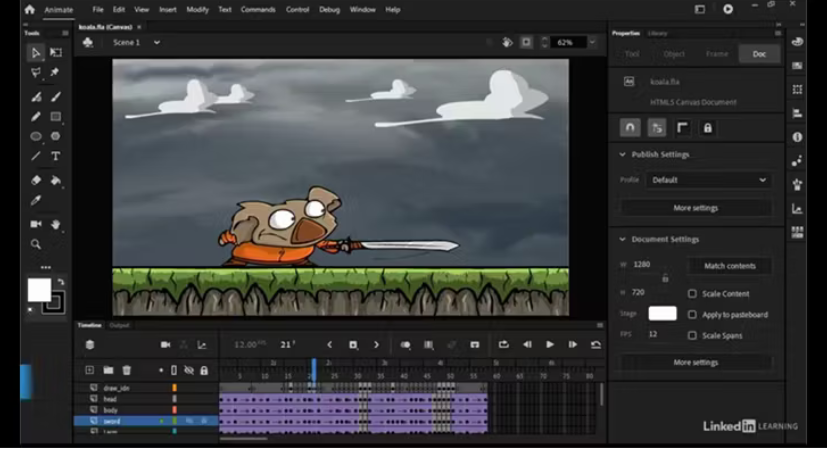Screen dimensions: 827x465
Task: Click the Match contents button
Action: (729, 266)
